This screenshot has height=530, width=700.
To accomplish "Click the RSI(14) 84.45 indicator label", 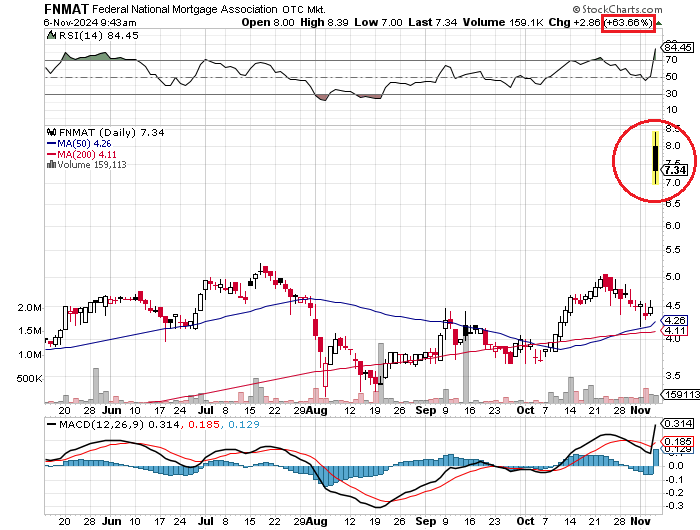I will pos(99,35).
